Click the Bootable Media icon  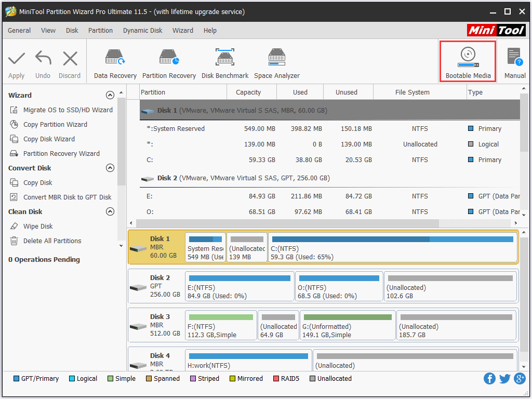[468, 61]
